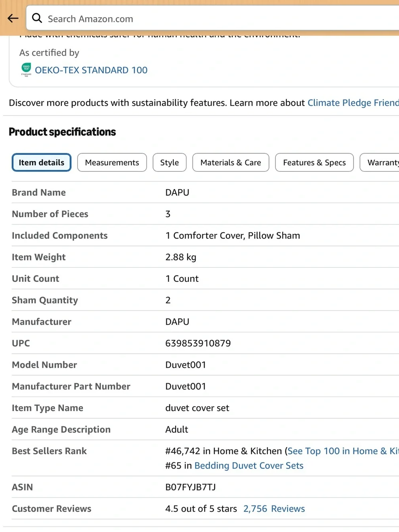Switch to the Style tab

tap(170, 162)
